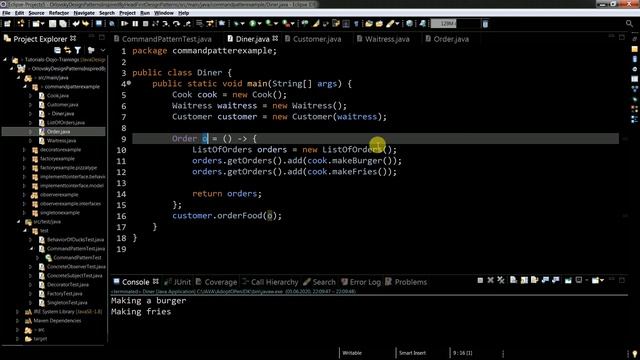Toggle Scroll Lock in console toolbar
Viewport: 640px width, 360px height.
[x=524, y=280]
